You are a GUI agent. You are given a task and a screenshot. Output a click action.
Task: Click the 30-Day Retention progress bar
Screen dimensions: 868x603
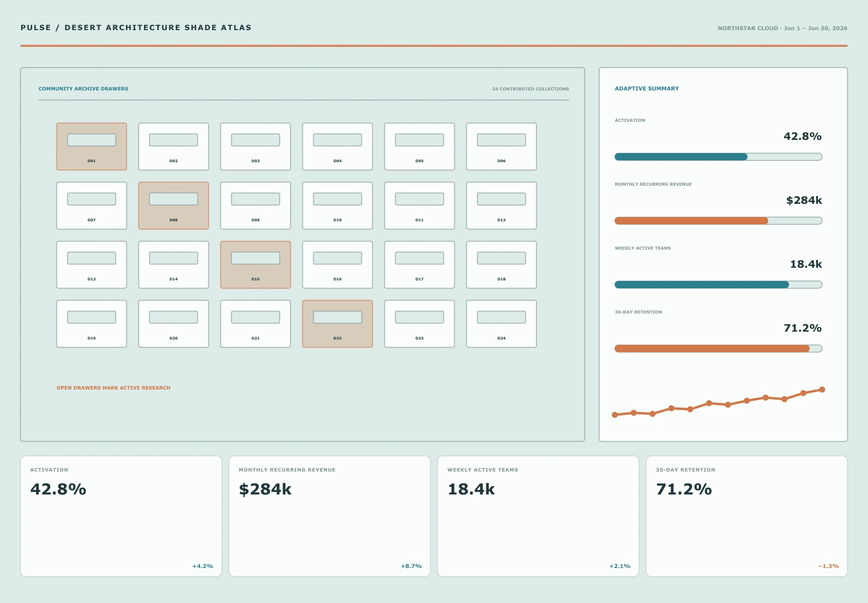click(719, 349)
